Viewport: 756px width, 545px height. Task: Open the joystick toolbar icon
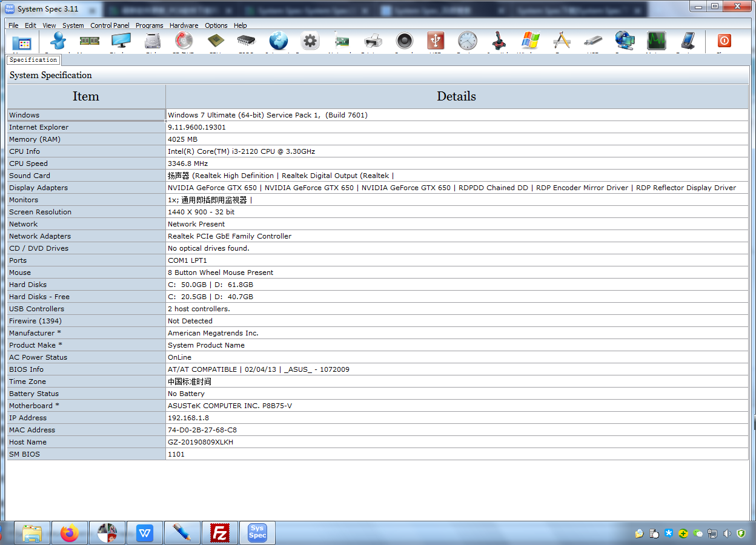click(499, 41)
